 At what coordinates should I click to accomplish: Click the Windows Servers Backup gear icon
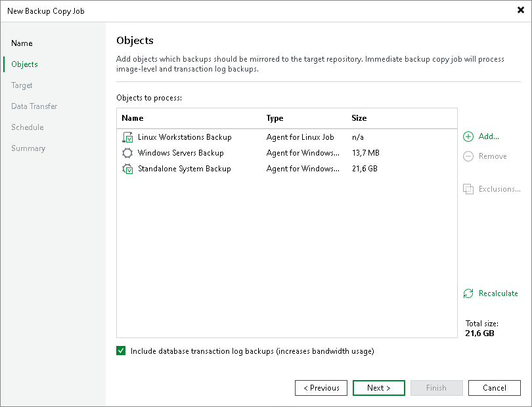127,153
